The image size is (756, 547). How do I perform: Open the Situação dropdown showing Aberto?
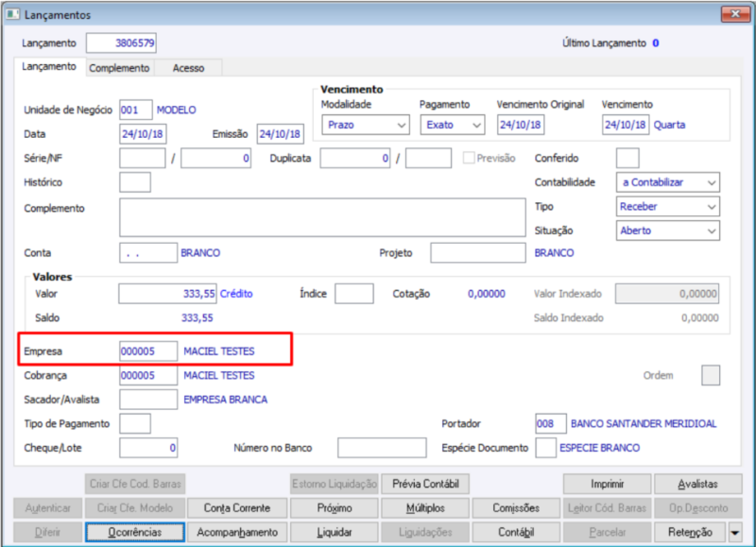click(x=668, y=231)
